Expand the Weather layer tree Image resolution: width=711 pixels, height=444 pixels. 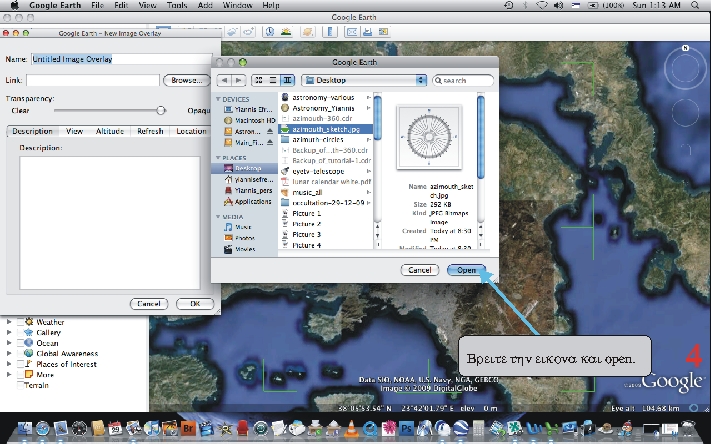(9, 322)
